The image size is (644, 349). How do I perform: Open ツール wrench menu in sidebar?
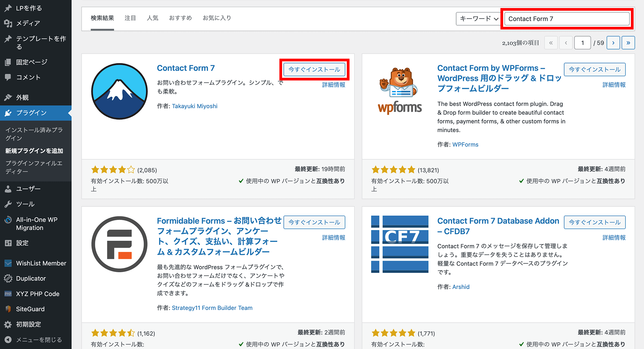(8, 204)
